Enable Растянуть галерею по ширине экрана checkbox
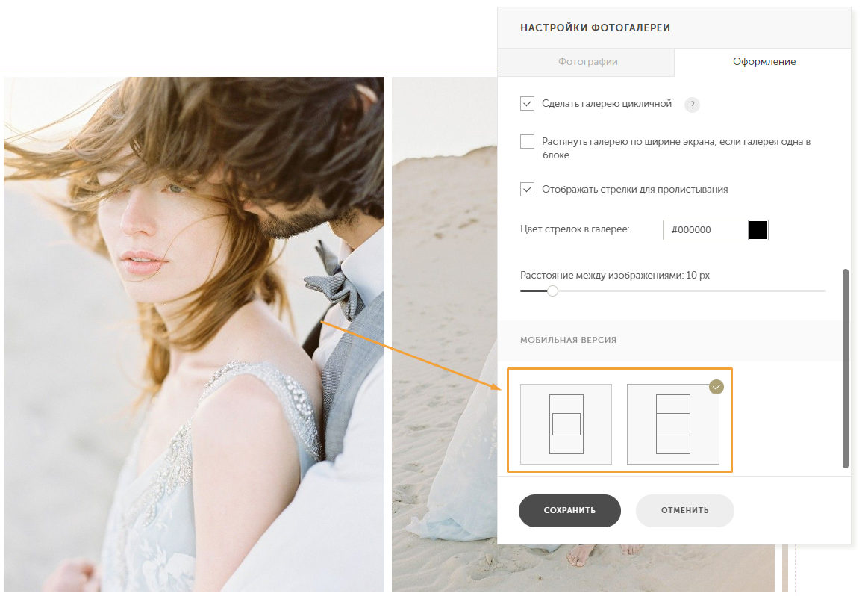 click(x=527, y=141)
